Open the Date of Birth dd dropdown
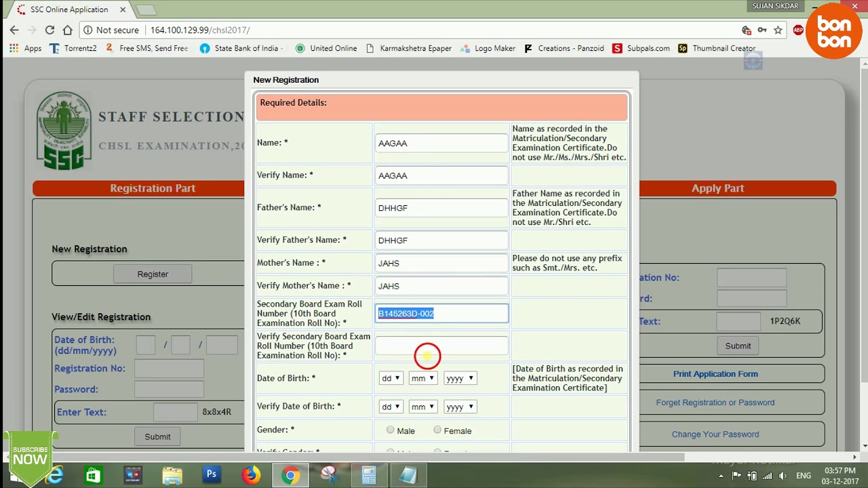This screenshot has width=868, height=488. pos(391,378)
